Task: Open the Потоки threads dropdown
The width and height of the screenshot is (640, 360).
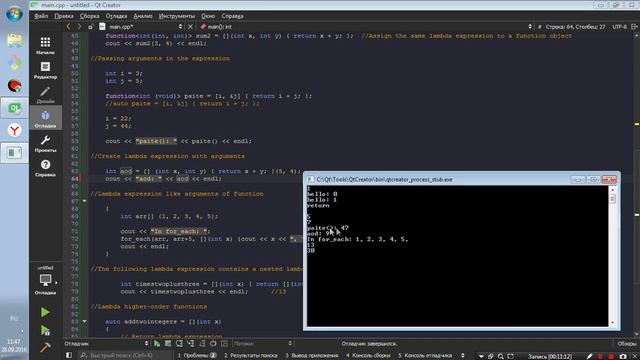Action: 262,344
